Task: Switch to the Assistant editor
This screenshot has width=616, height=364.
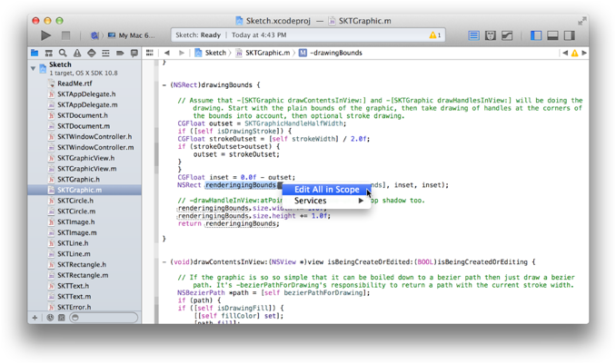Action: tap(491, 35)
